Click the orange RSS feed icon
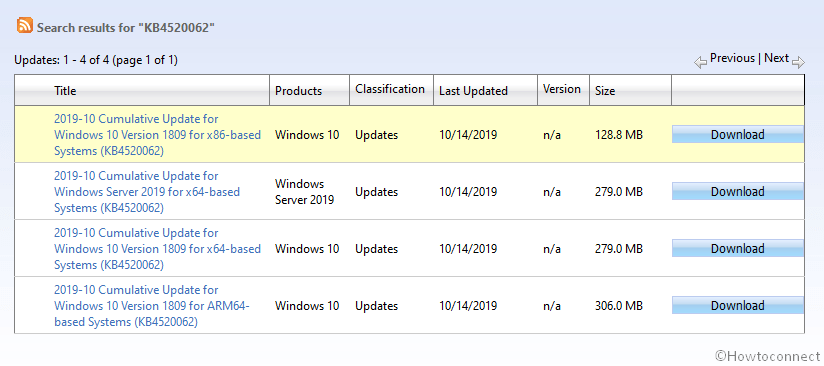 coord(25,25)
